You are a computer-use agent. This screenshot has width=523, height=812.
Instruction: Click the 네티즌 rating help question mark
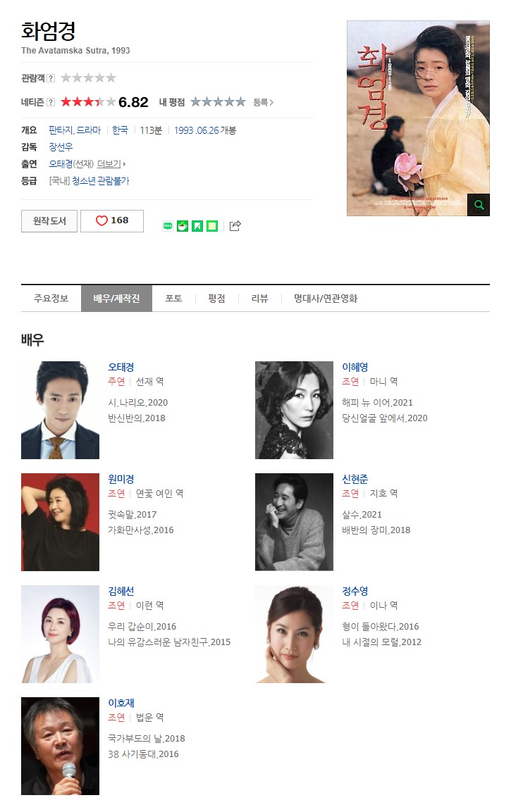(51, 103)
